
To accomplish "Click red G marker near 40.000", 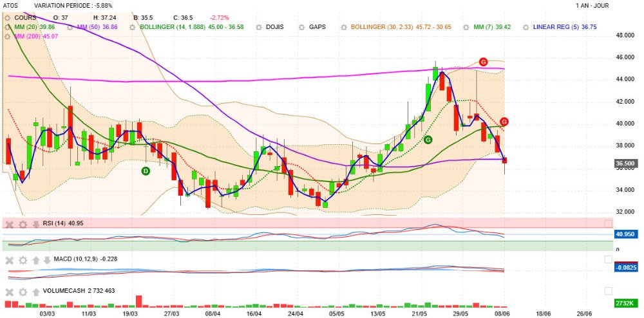I will [x=504, y=122].
